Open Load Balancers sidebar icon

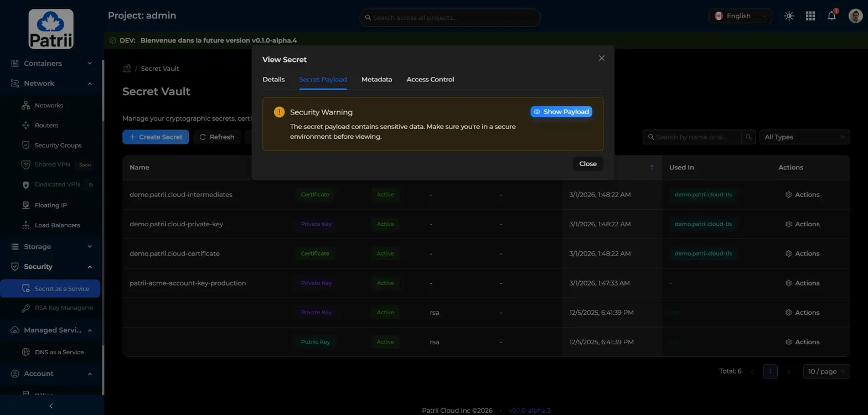pos(25,225)
